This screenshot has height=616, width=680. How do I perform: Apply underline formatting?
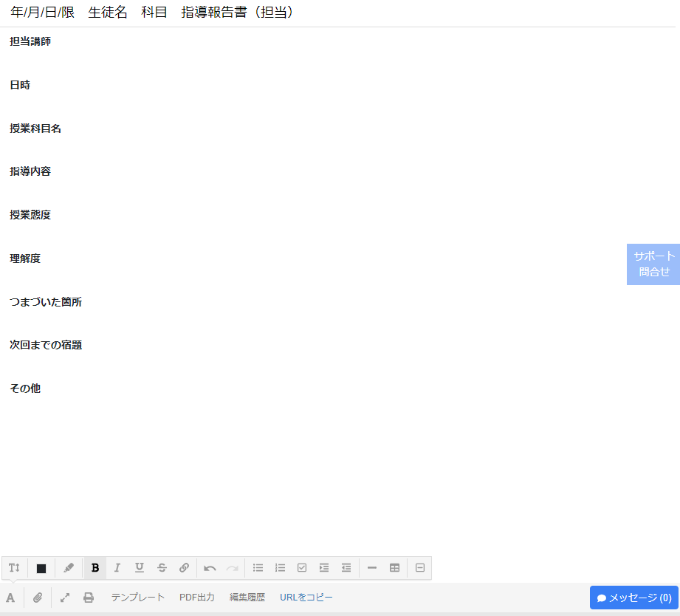coord(139,568)
